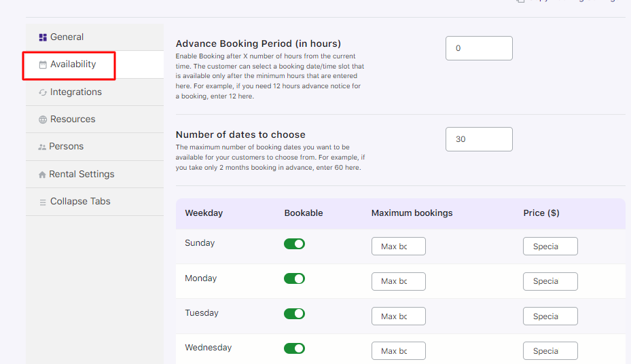The width and height of the screenshot is (631, 364).
Task: Click the Availability calendar icon
Action: coord(43,65)
